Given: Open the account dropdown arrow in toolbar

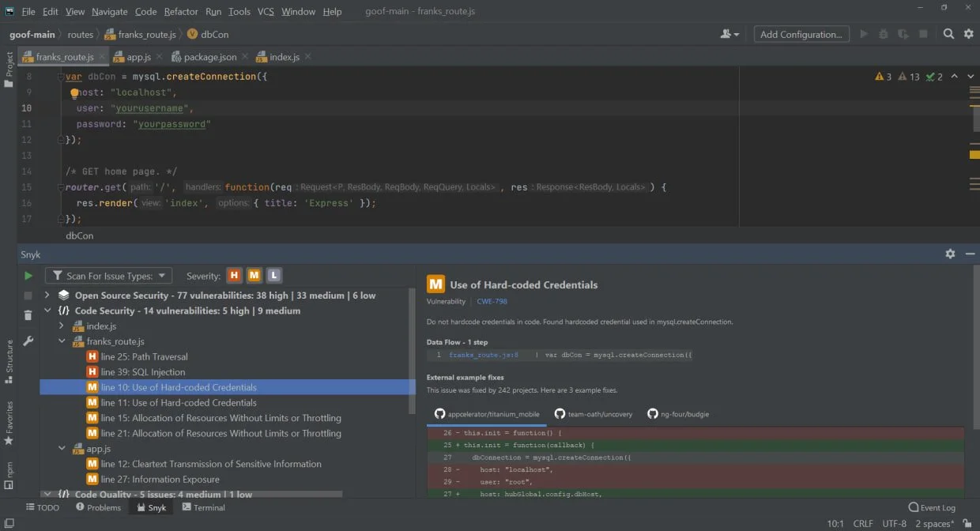Looking at the screenshot, I should [737, 35].
